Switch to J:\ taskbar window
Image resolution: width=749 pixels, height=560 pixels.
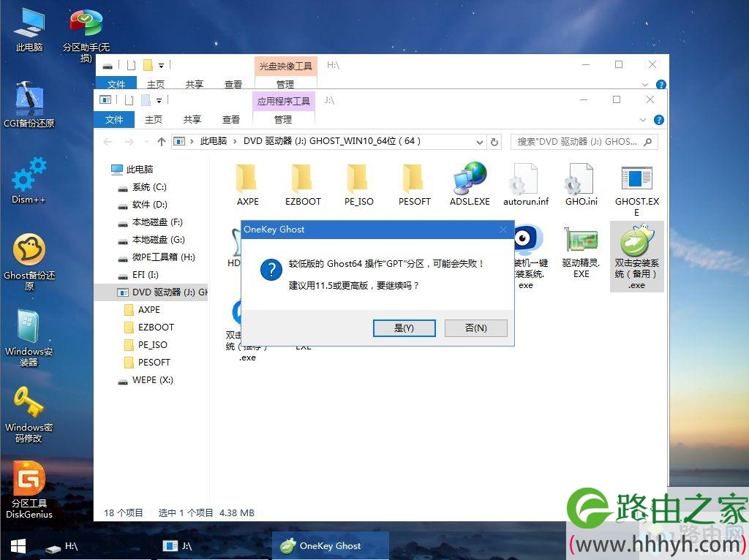[213, 545]
